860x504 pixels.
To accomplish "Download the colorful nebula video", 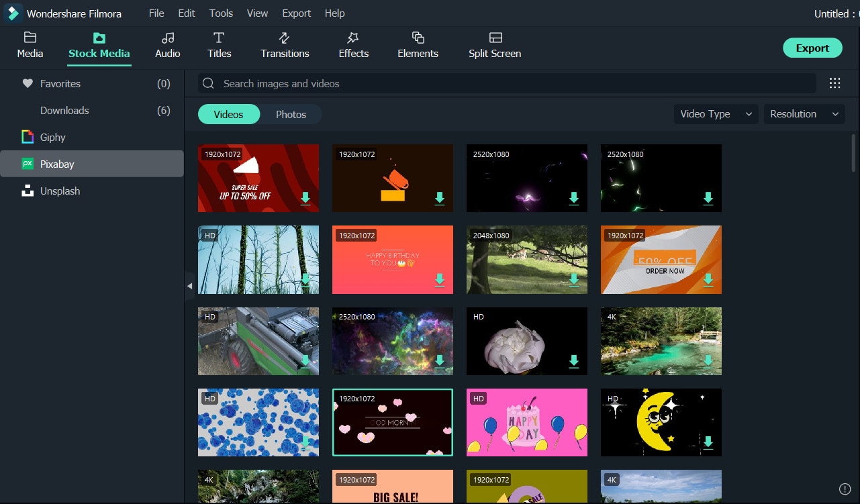I will point(440,361).
